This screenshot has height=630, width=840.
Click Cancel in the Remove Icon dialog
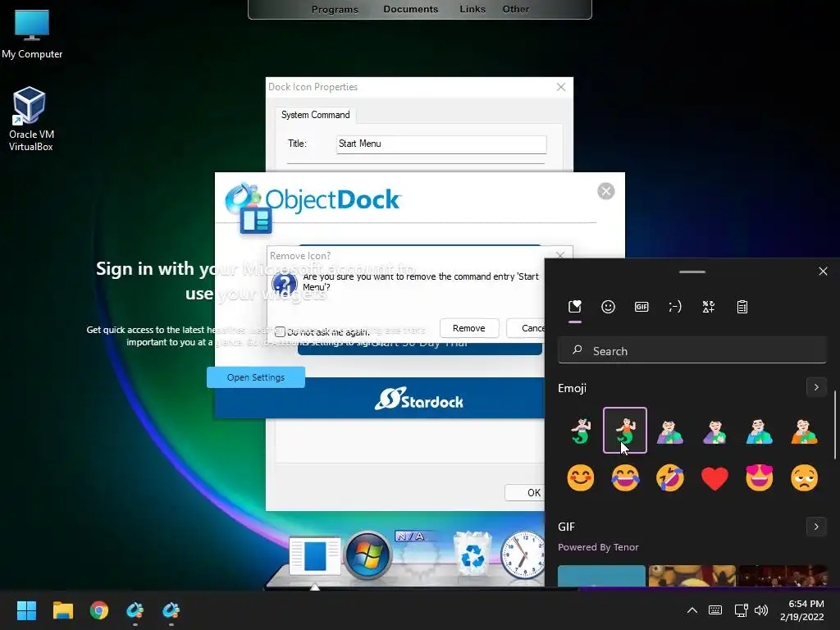[x=526, y=328]
